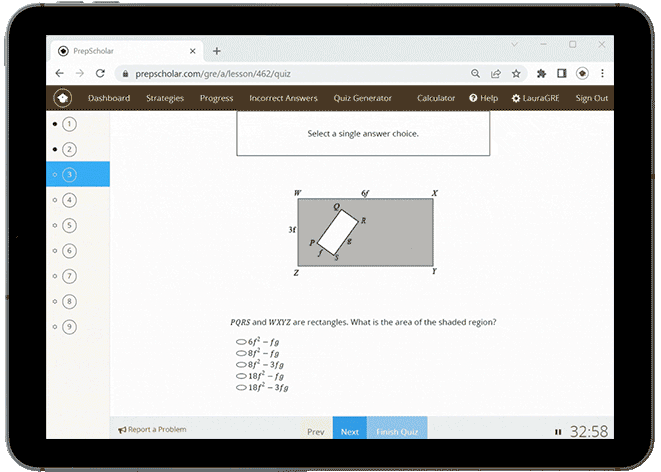Pause the quiz timer

558,432
